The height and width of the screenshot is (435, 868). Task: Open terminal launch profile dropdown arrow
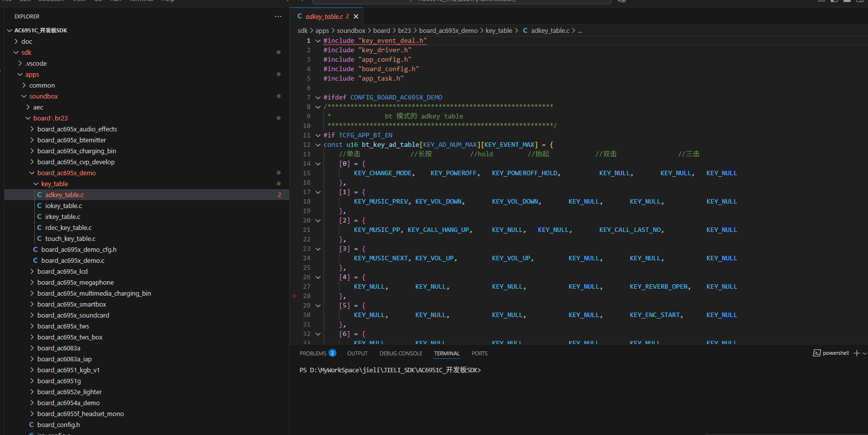[865, 353]
